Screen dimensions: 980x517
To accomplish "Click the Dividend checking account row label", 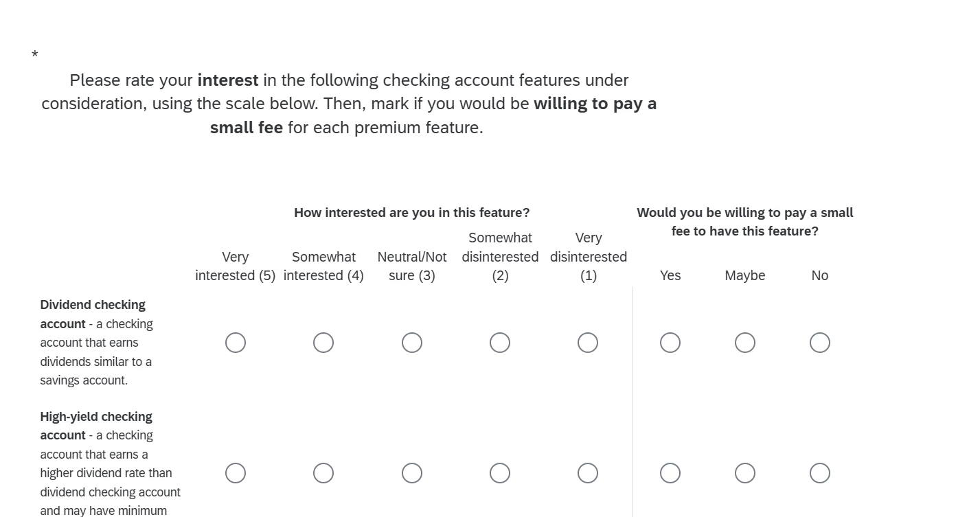I will 96,343.
